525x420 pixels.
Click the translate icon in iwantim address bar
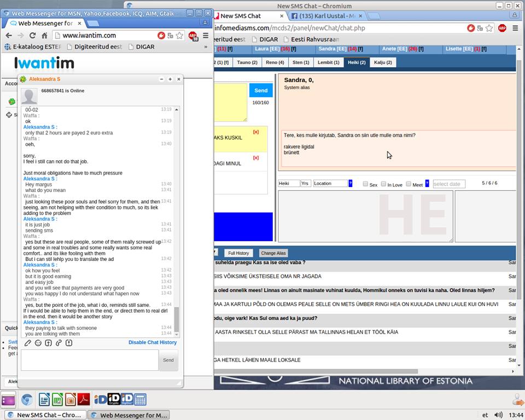coord(170,36)
